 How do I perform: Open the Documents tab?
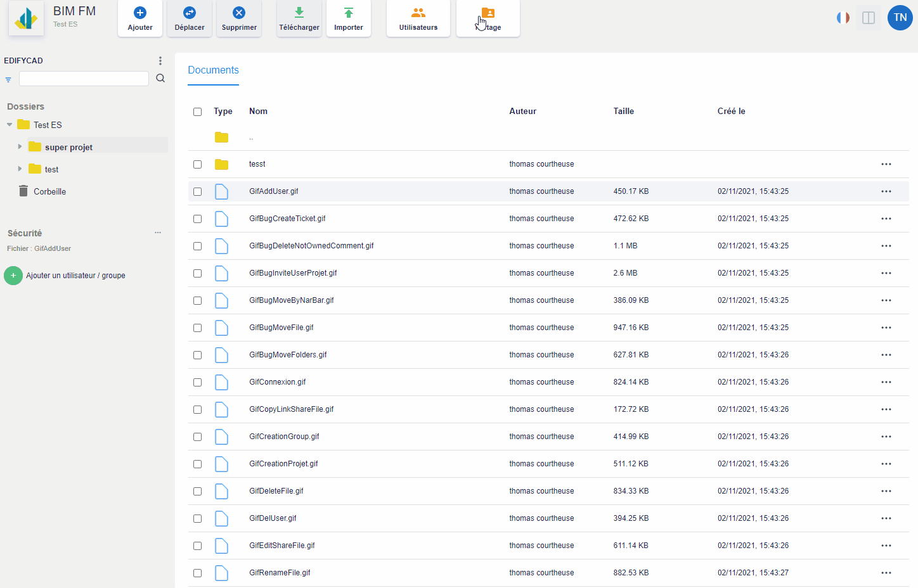coord(213,70)
